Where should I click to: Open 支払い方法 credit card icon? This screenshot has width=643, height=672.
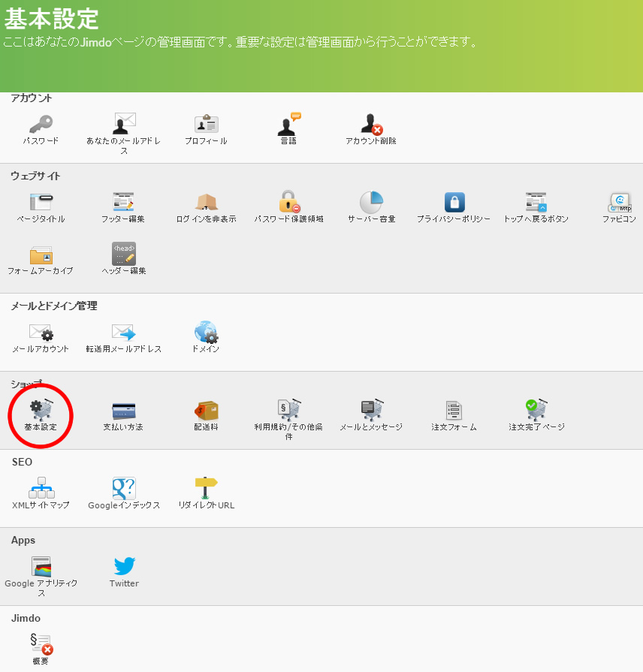(124, 411)
